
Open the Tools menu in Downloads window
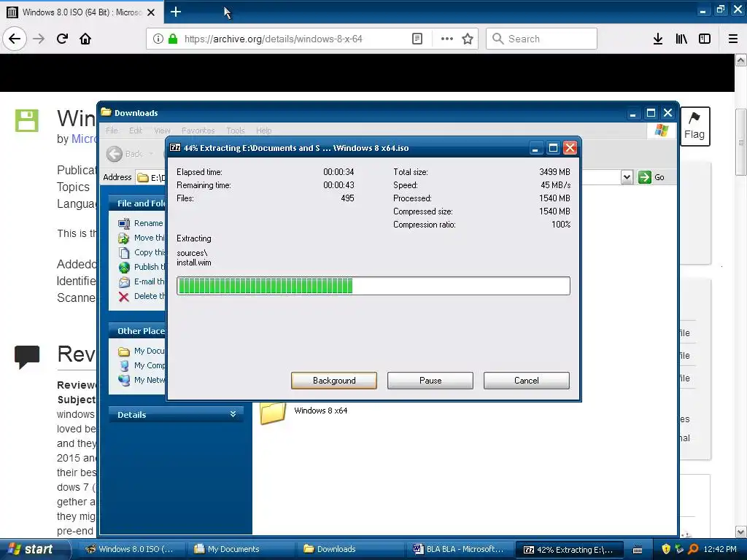236,131
